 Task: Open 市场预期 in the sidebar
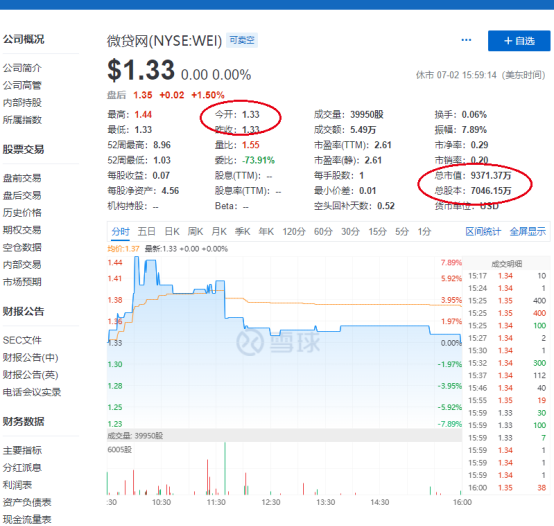(x=22, y=282)
